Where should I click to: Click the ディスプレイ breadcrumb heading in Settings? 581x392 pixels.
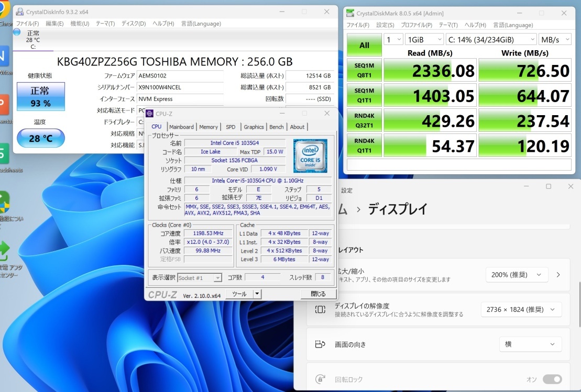tap(398, 209)
